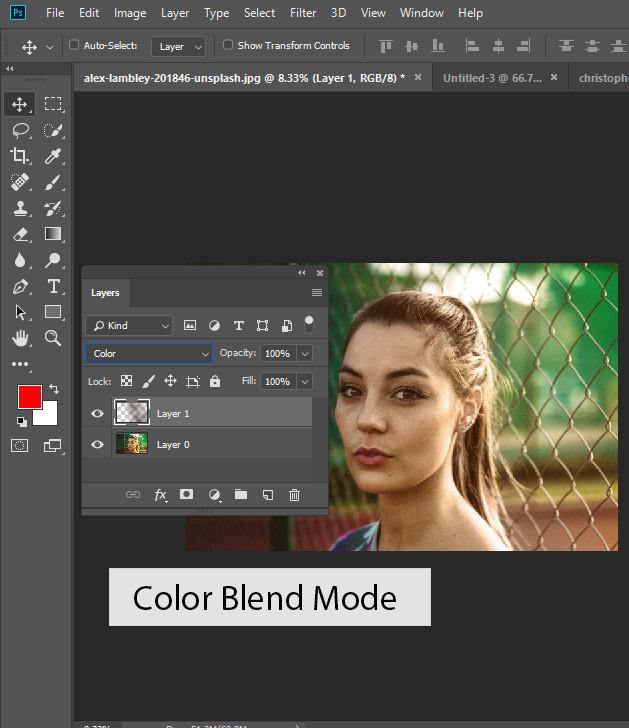The height and width of the screenshot is (728, 629).
Task: Select the Clone Stamp tool
Action: point(19,208)
